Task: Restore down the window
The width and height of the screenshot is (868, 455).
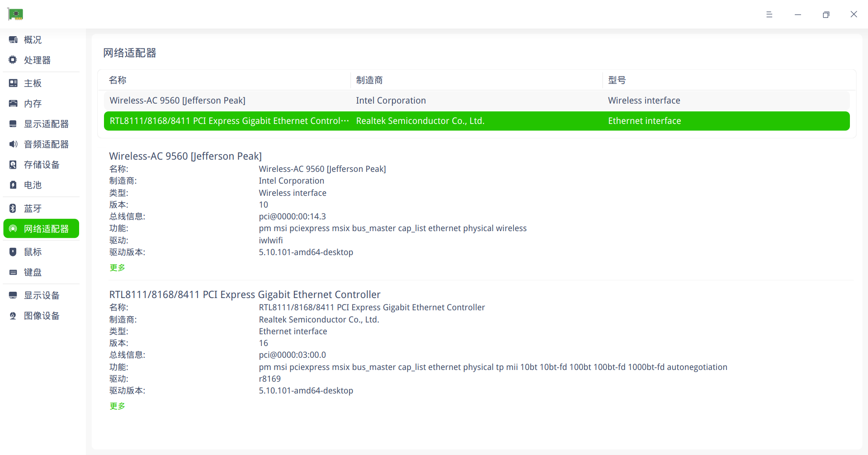Action: (x=826, y=14)
